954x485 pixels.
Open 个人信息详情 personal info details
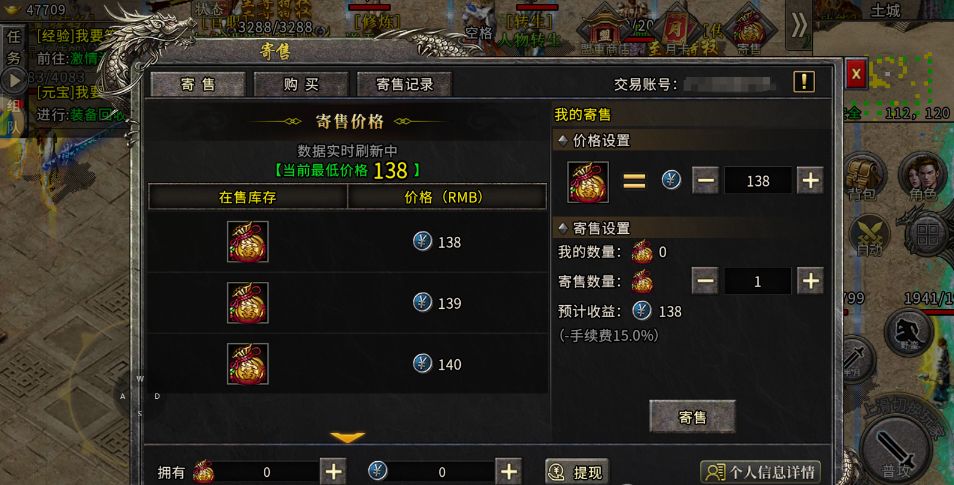click(x=761, y=472)
